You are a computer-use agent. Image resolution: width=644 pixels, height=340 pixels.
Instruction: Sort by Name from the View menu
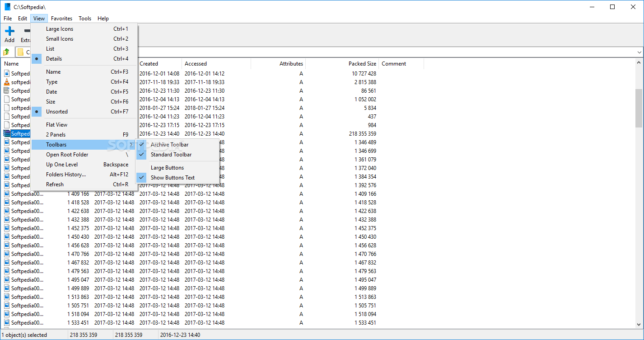84,72
